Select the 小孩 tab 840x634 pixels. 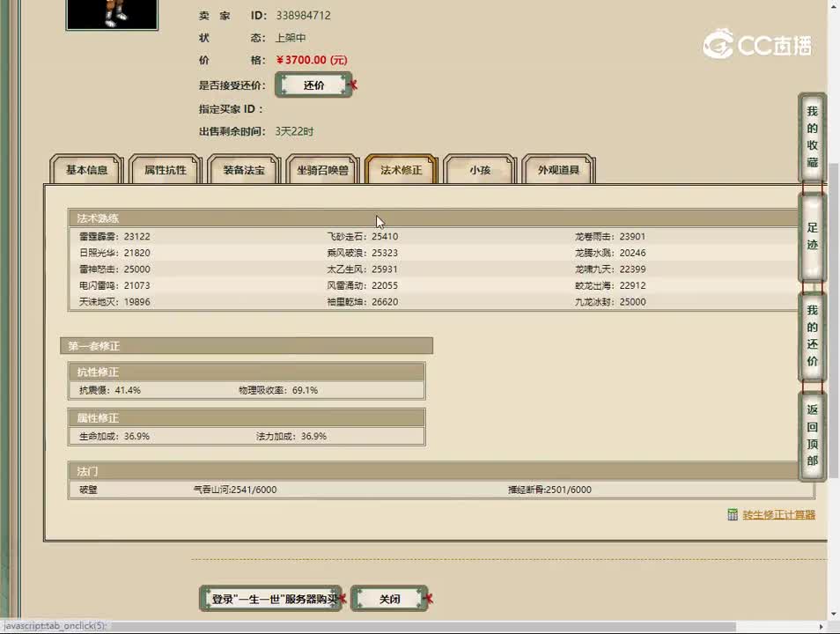point(478,170)
